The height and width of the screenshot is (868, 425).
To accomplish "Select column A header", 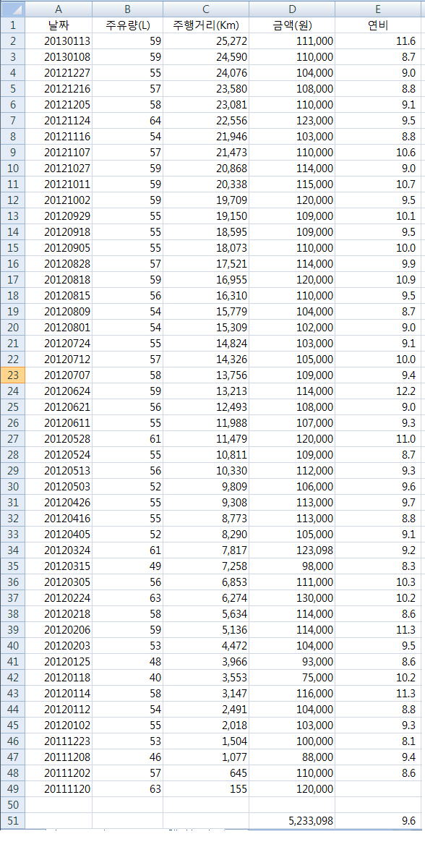I will pyautogui.click(x=59, y=9).
